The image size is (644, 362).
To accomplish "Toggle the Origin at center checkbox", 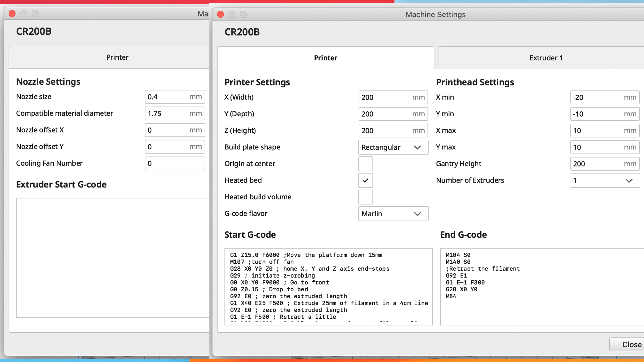I will [365, 164].
